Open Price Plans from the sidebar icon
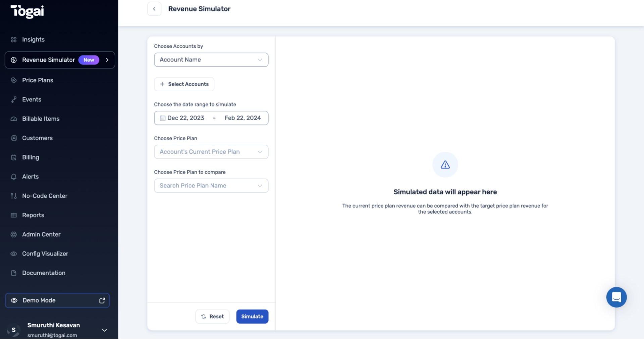 [14, 80]
